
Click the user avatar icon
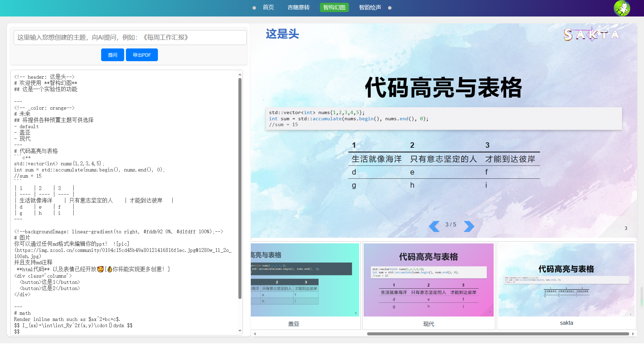(622, 8)
